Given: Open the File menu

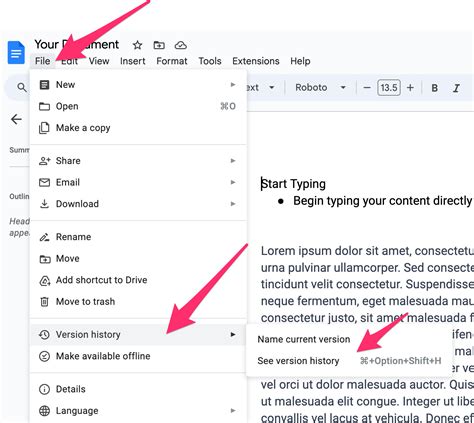Looking at the screenshot, I should coord(43,61).
